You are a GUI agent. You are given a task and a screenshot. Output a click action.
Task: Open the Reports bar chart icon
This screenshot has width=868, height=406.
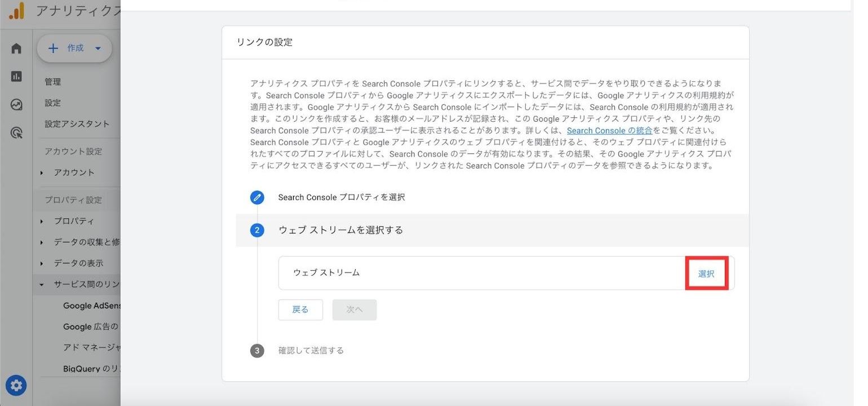tap(16, 76)
